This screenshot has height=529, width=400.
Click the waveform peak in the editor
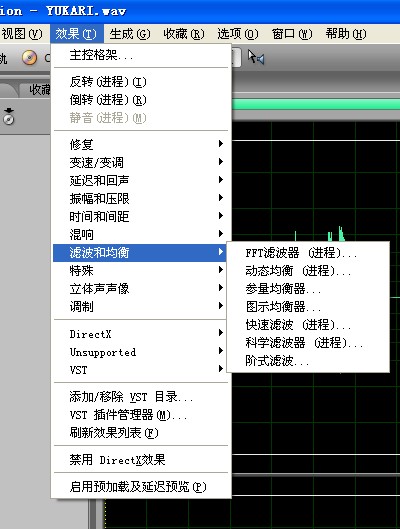[x=341, y=234]
